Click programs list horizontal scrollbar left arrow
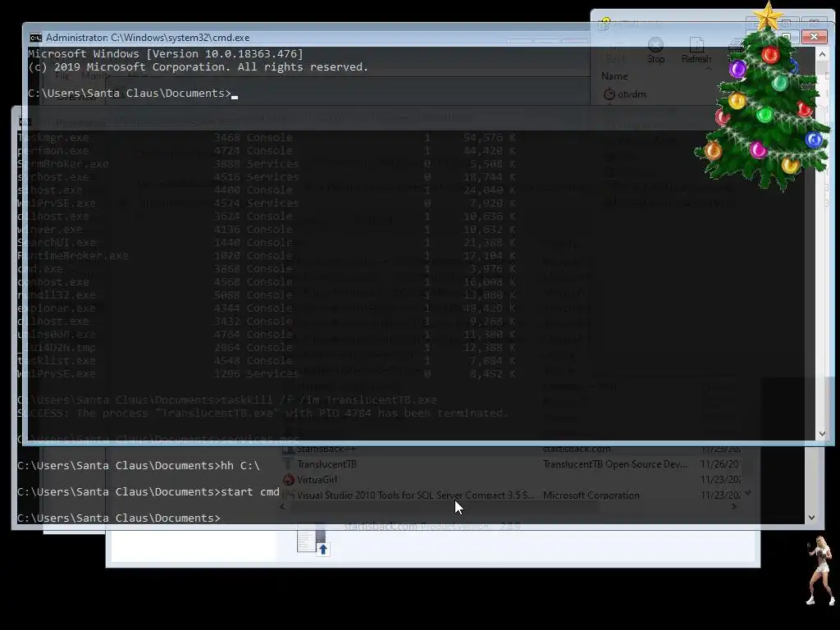 tap(283, 506)
